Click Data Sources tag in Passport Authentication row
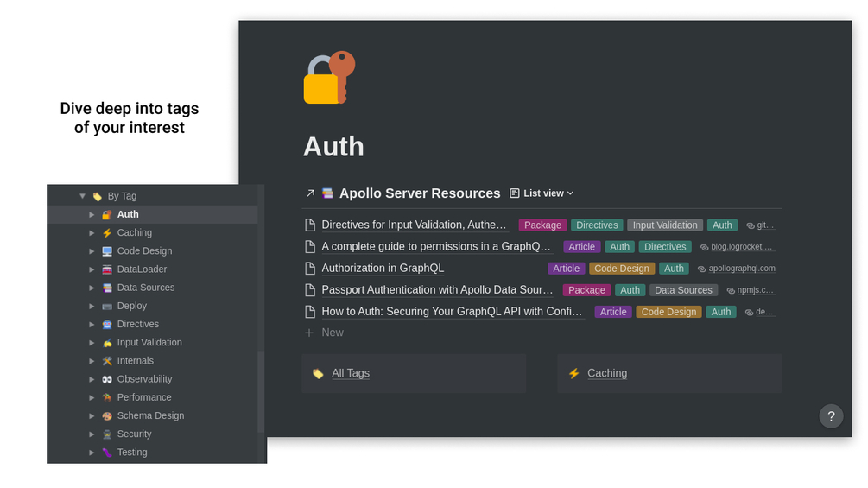This screenshot has height=488, width=868. [x=683, y=290]
